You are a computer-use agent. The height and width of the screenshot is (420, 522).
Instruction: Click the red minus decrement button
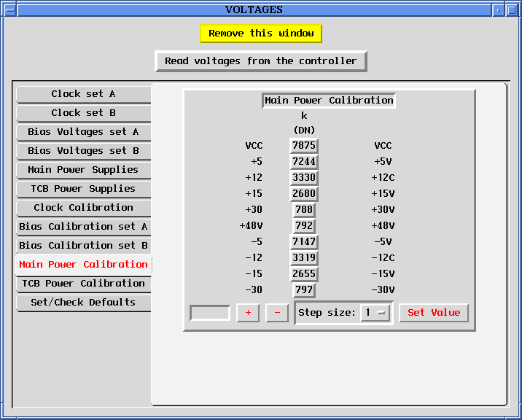click(x=277, y=313)
